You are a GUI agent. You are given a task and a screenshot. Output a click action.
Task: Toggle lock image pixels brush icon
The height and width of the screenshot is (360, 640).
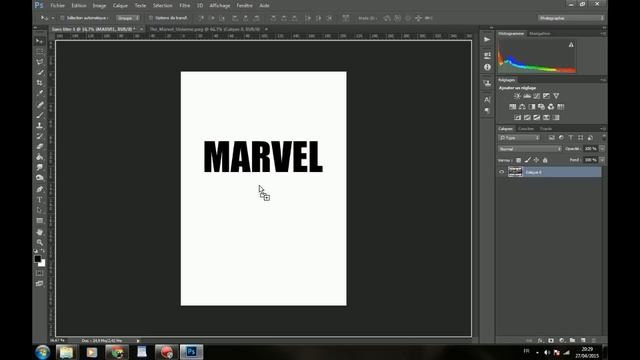528,160
